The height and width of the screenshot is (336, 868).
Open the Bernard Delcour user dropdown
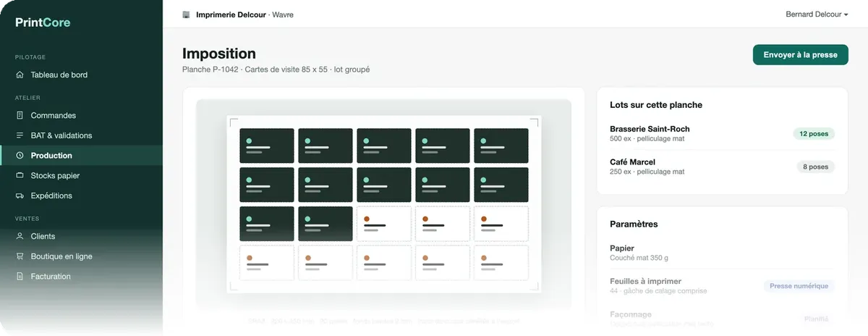coord(817,14)
